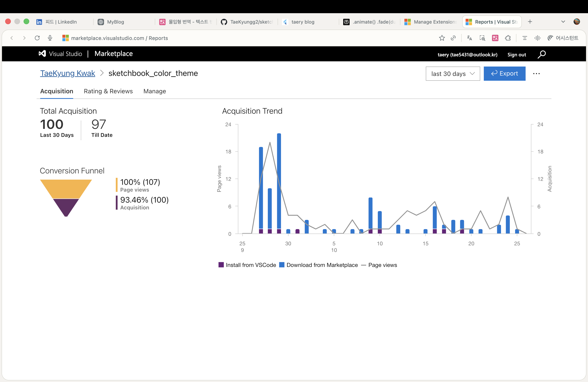
Task: Open the new tab plus button
Action: (530, 22)
